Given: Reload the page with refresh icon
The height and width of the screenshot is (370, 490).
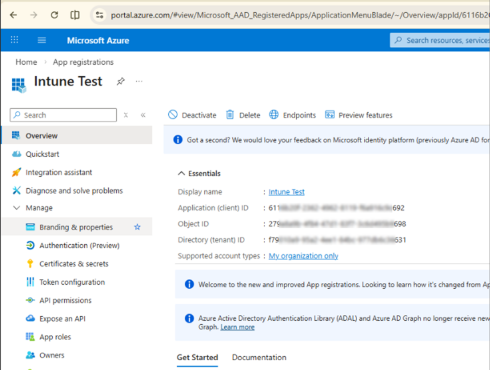Looking at the screenshot, I should (54, 15).
